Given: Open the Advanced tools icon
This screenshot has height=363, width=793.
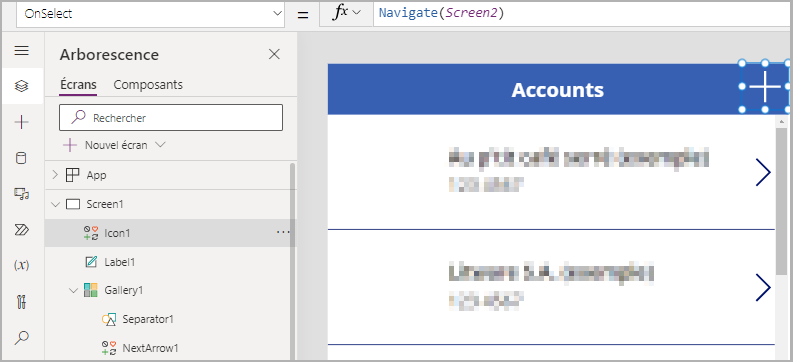Looking at the screenshot, I should (21, 302).
